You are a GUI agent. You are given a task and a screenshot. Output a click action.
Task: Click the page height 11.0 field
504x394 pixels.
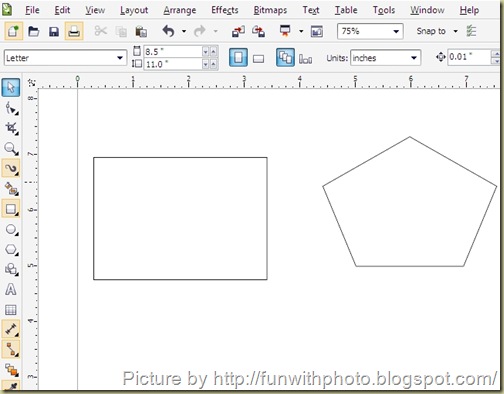pyautogui.click(x=173, y=64)
